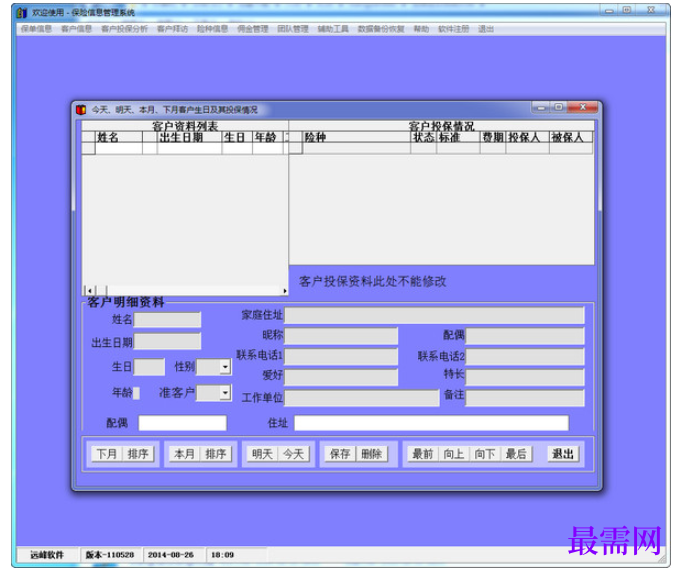
Task: Open the 数据备份恢复 menu
Action: (381, 29)
